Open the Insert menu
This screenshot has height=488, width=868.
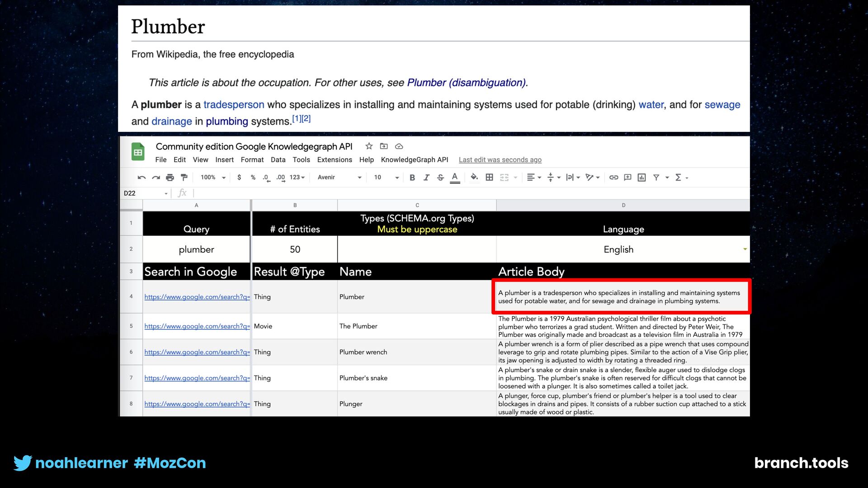pyautogui.click(x=224, y=160)
